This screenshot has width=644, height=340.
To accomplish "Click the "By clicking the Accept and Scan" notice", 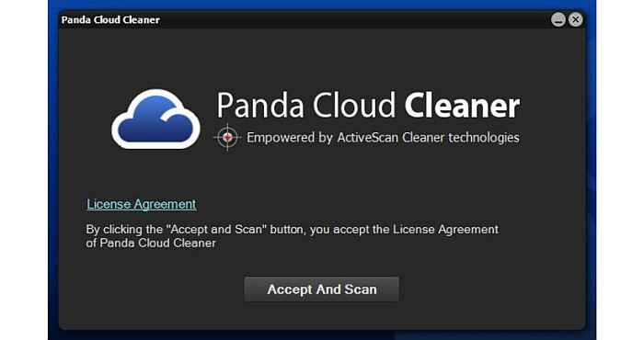I will (x=292, y=236).
